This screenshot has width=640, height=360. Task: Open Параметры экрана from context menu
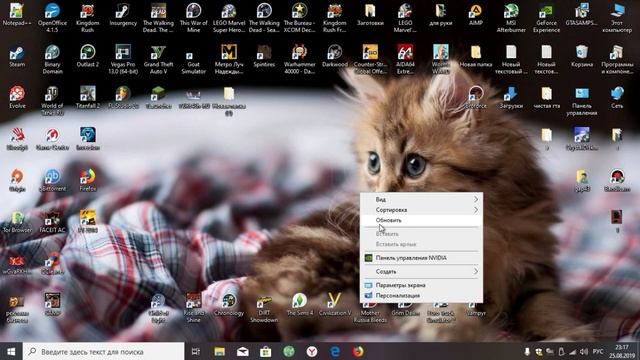click(x=421, y=285)
